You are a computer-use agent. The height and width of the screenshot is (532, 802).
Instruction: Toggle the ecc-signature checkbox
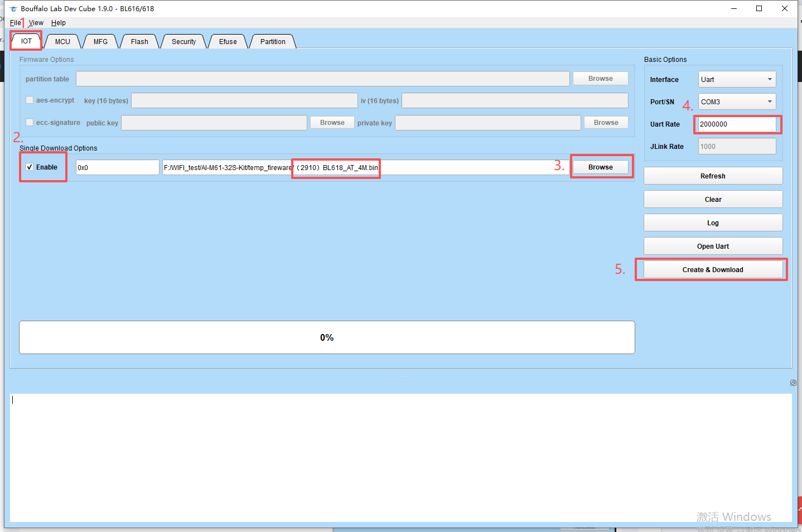coord(30,123)
